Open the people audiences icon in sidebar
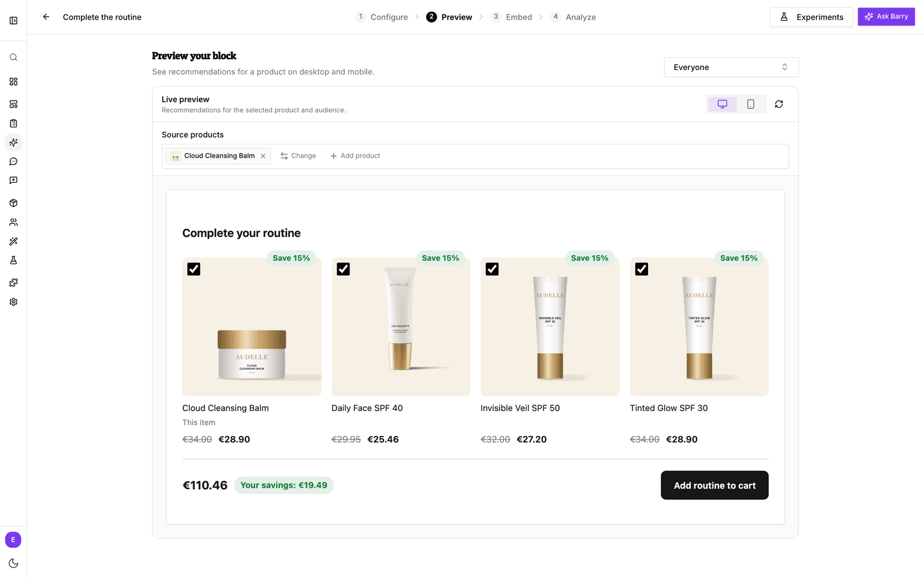 click(13, 222)
